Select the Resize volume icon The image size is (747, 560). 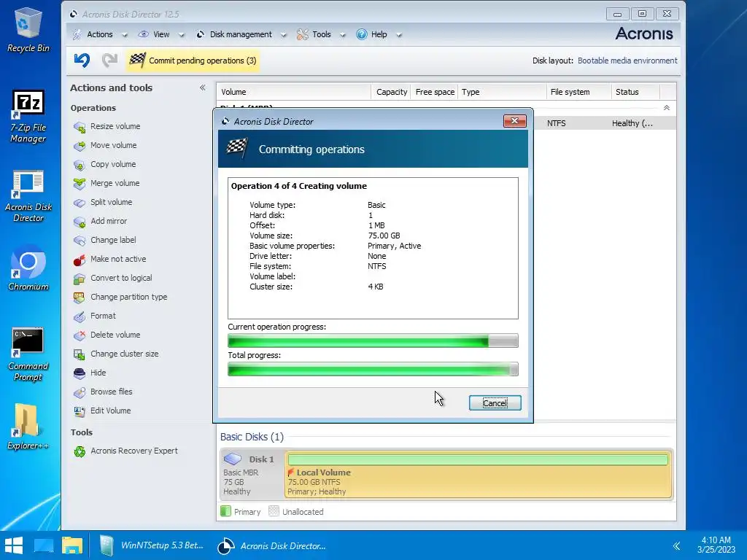click(x=80, y=127)
